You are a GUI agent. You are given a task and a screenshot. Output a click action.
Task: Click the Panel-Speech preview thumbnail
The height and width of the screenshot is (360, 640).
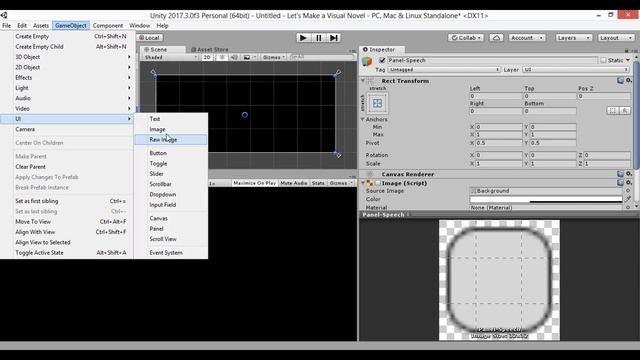(499, 280)
